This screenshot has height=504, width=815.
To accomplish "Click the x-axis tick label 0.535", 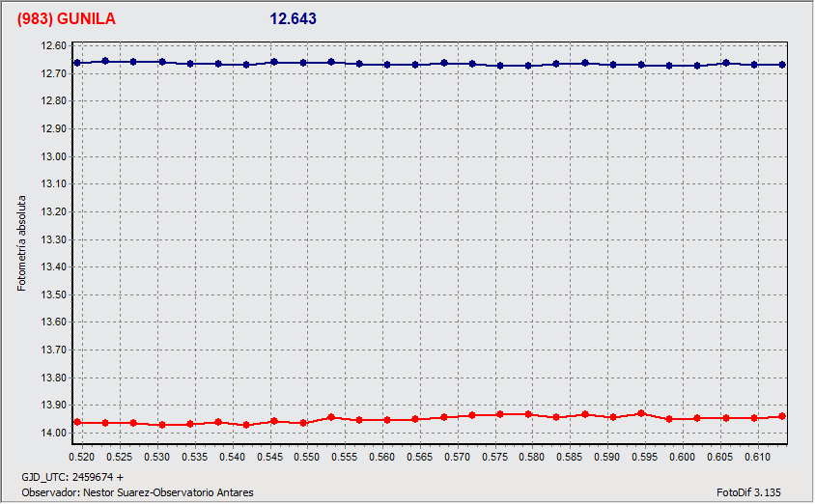I will pos(194,457).
